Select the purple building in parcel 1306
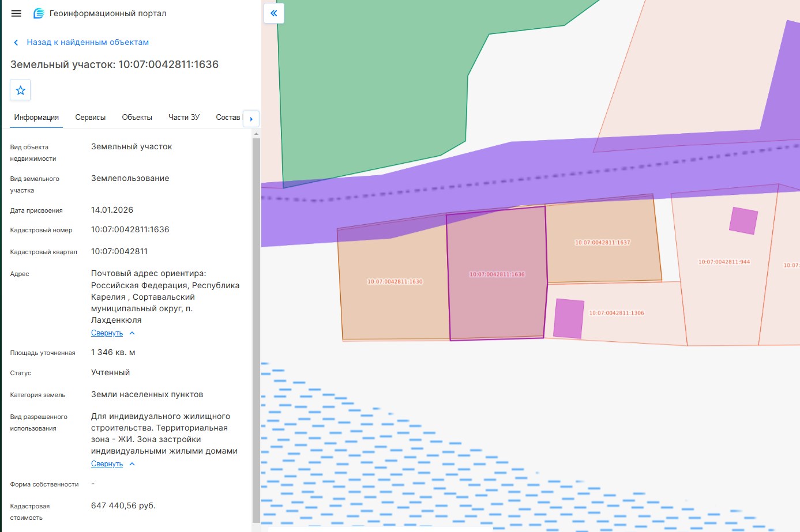Viewport: 800px width, 532px height. click(569, 318)
